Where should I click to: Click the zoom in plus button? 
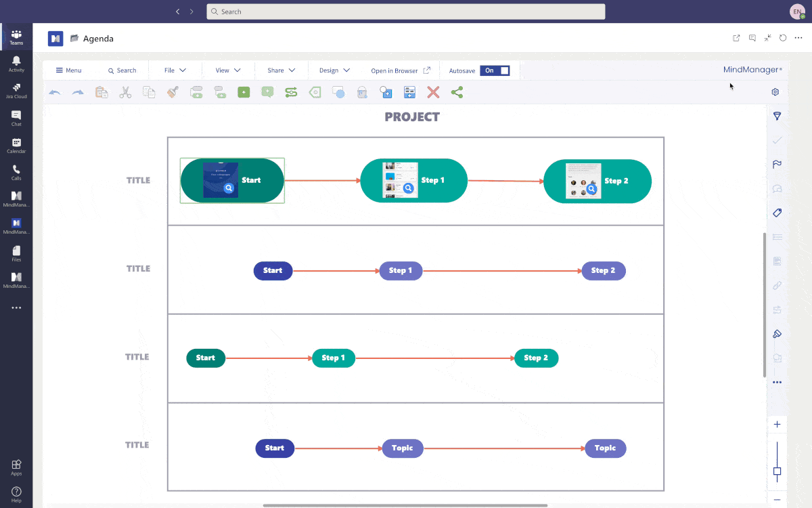point(777,425)
